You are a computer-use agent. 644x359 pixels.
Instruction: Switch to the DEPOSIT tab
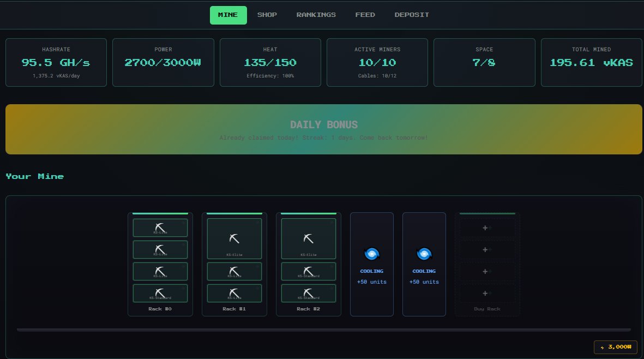pos(412,15)
